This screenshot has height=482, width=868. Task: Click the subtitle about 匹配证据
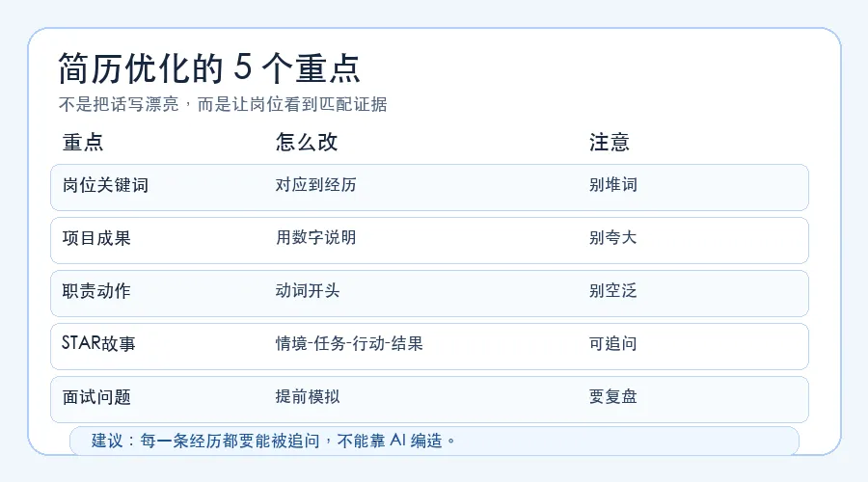pyautogui.click(x=223, y=104)
